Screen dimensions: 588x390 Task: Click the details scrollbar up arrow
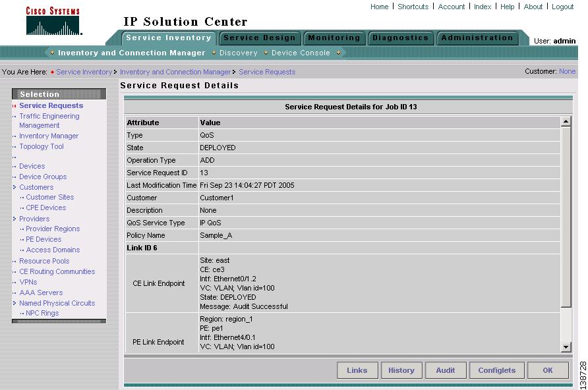point(566,121)
